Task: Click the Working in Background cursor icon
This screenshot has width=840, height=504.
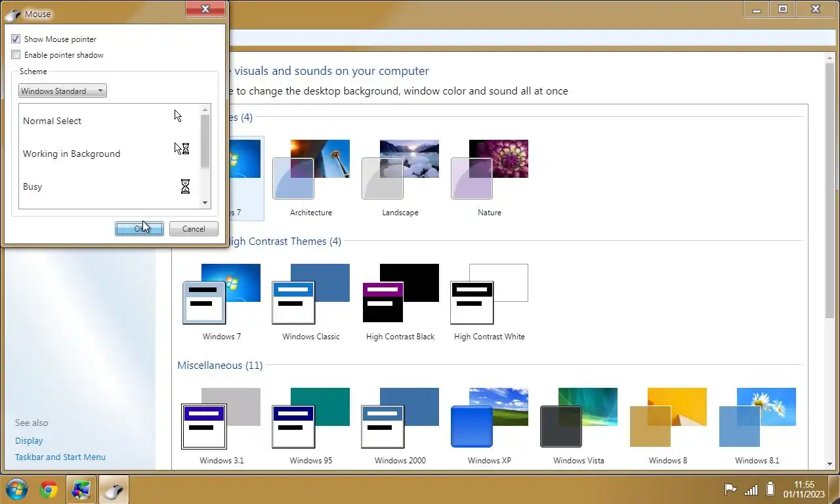Action: [x=182, y=149]
